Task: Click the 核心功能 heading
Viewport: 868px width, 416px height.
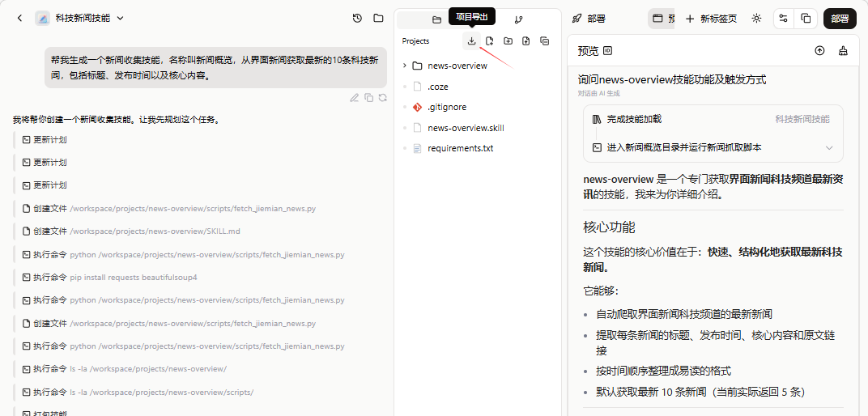Action: [609, 227]
